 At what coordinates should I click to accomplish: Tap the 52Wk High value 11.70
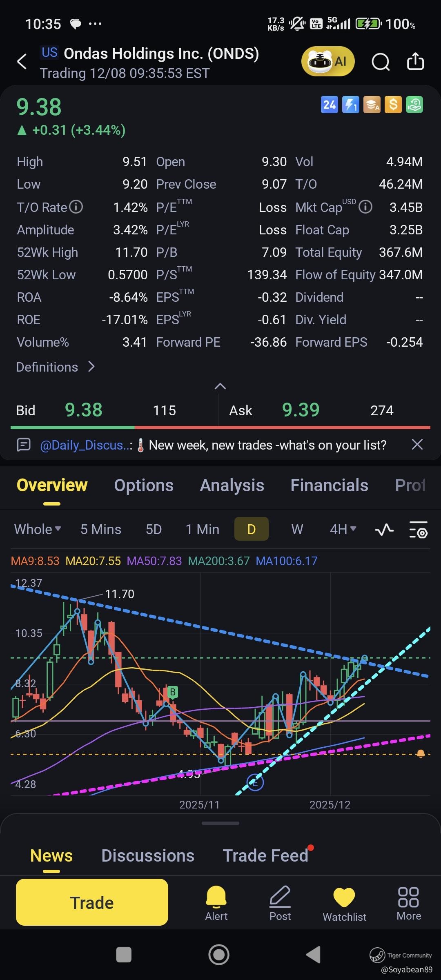[131, 252]
